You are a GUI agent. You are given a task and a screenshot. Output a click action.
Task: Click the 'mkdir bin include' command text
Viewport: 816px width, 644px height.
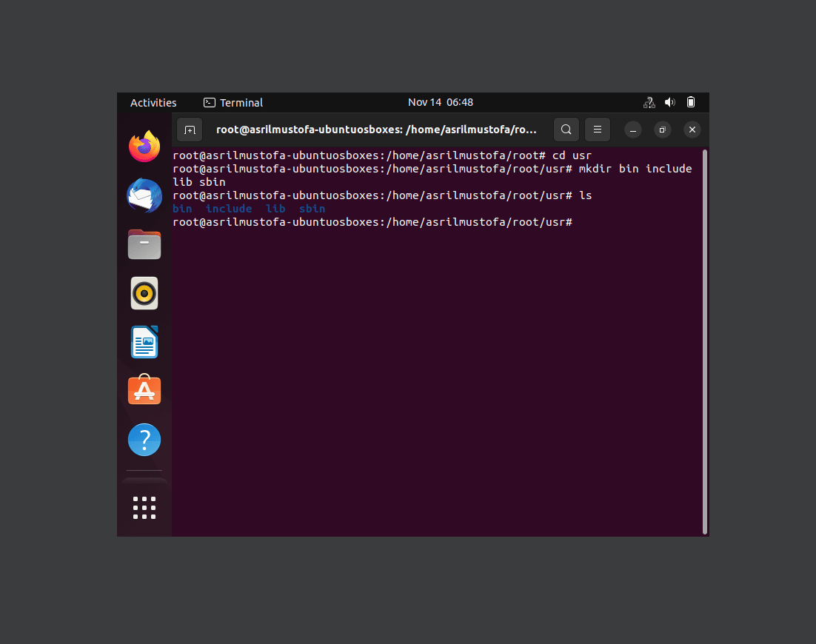coord(635,169)
